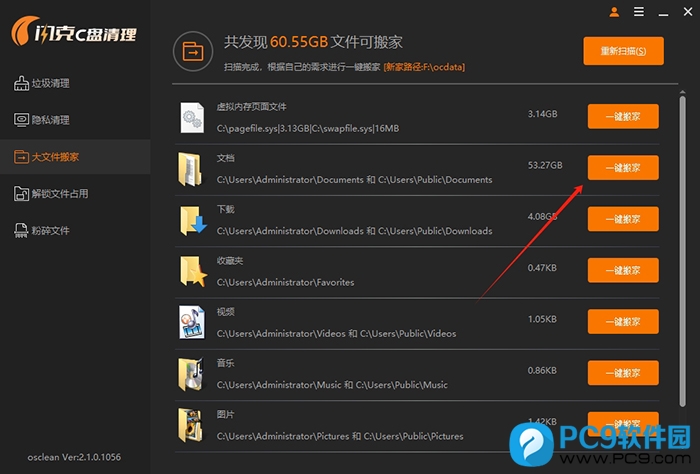
Task: Click the 重新扫描(S) button
Action: point(623,51)
